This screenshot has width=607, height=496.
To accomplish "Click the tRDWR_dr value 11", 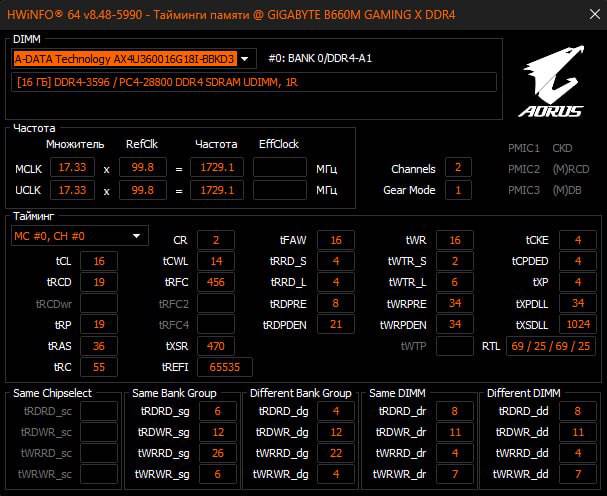I will [x=455, y=432].
